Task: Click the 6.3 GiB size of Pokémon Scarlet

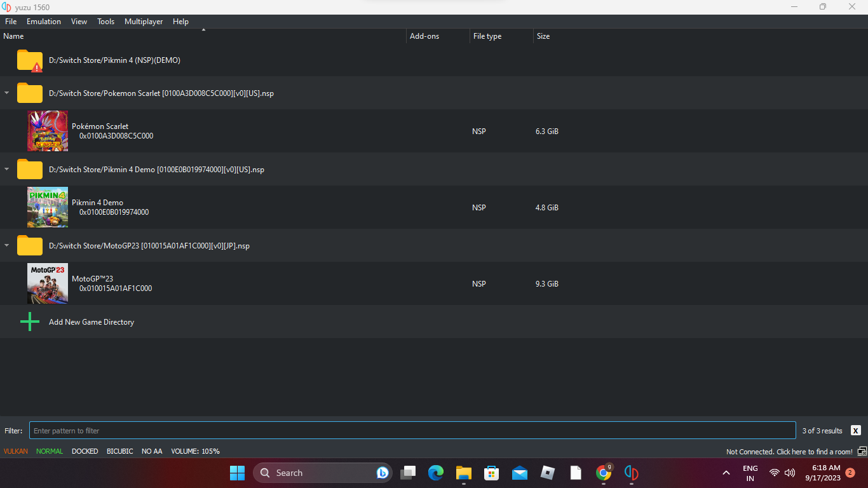Action: tap(547, 132)
